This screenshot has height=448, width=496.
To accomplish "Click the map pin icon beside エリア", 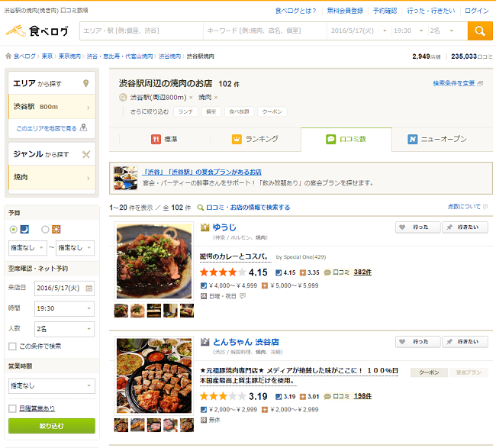I will point(85,83).
